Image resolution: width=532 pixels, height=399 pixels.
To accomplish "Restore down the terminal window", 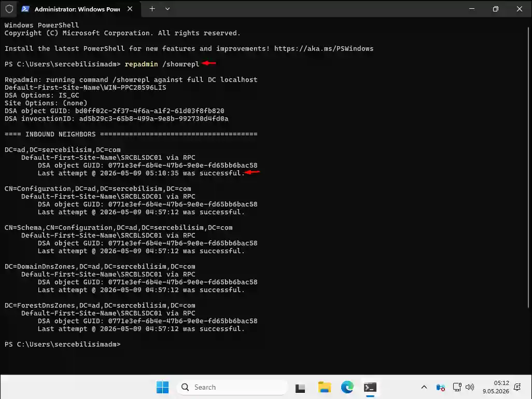I will pos(495,9).
